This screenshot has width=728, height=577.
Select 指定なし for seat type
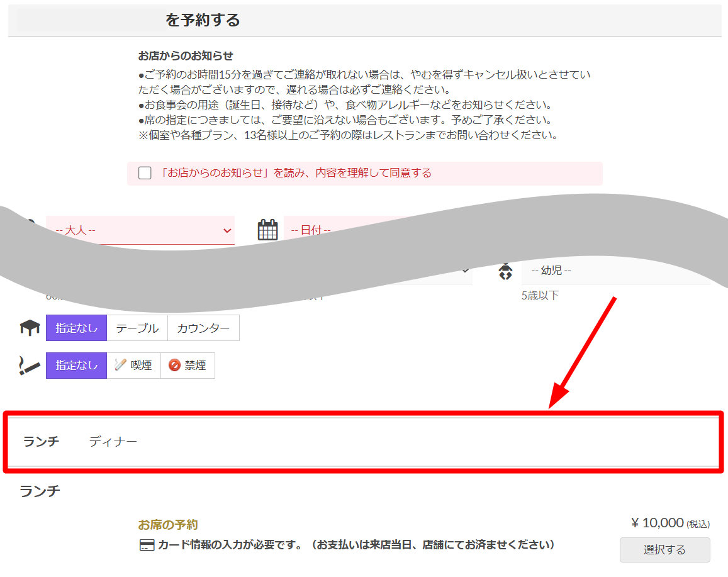[x=77, y=328]
